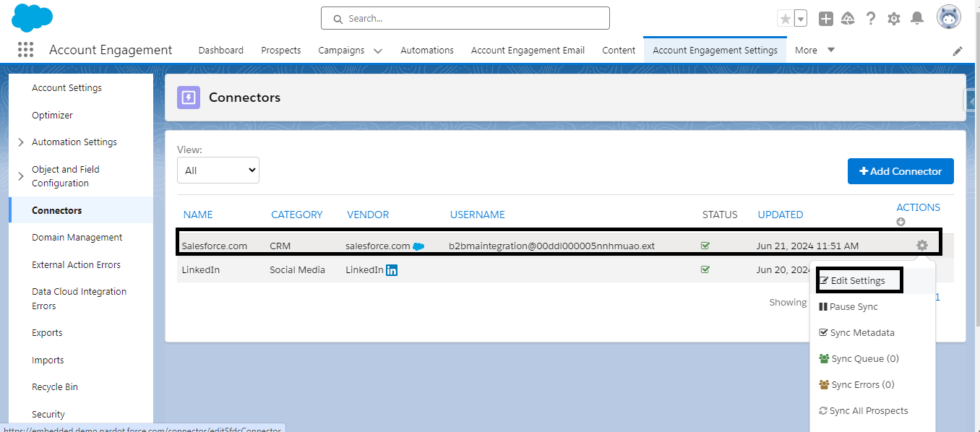980x432 pixels.
Task: Click the Connectors lightning bolt icon
Action: pyautogui.click(x=189, y=98)
